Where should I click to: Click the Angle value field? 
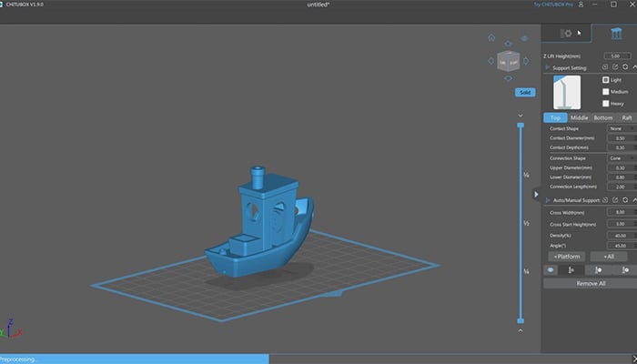(x=621, y=246)
